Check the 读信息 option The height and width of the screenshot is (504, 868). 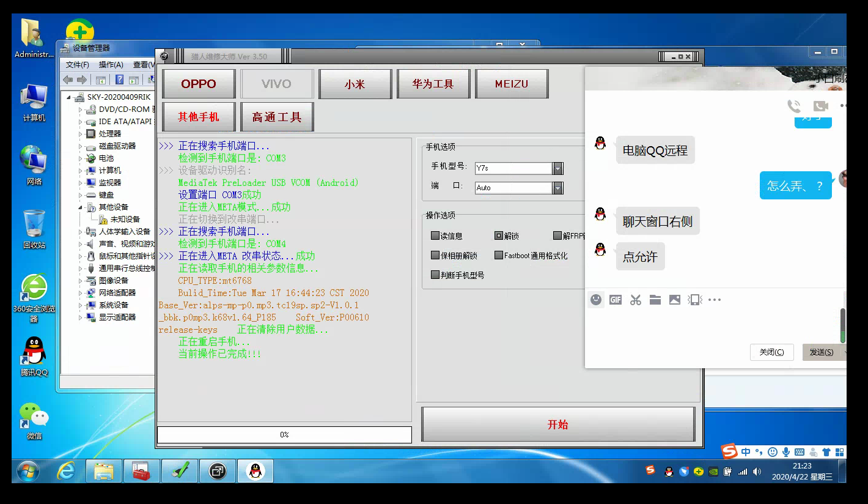435,236
